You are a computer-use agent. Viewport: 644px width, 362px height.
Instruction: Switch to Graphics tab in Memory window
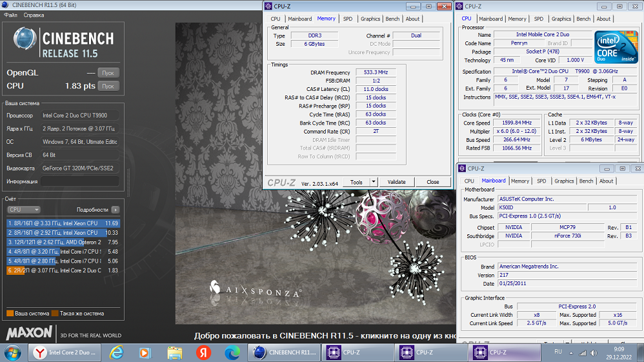click(370, 19)
